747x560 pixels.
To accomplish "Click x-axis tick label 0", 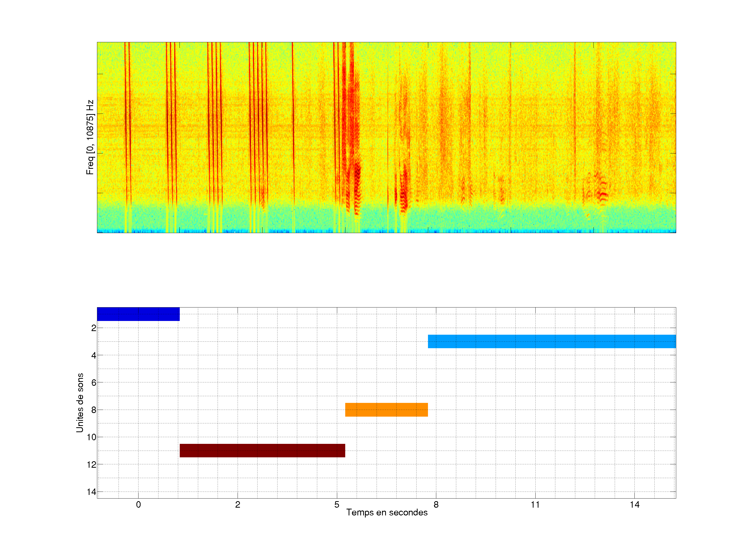I will point(138,505).
